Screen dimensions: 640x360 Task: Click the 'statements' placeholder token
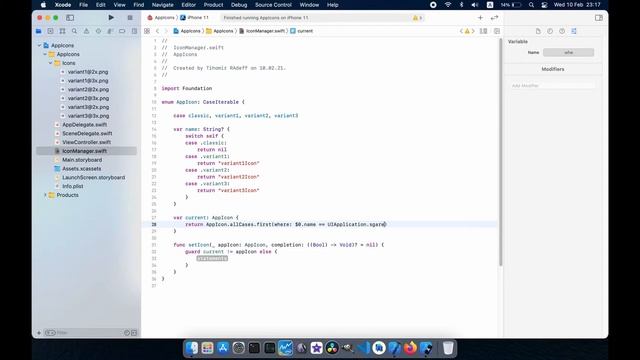click(212, 258)
